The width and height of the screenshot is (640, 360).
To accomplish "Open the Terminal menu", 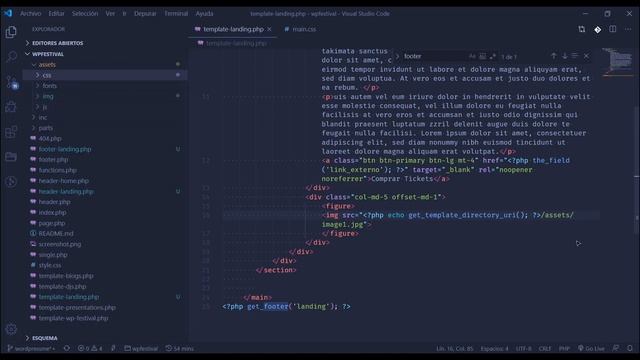I will pos(176,13).
